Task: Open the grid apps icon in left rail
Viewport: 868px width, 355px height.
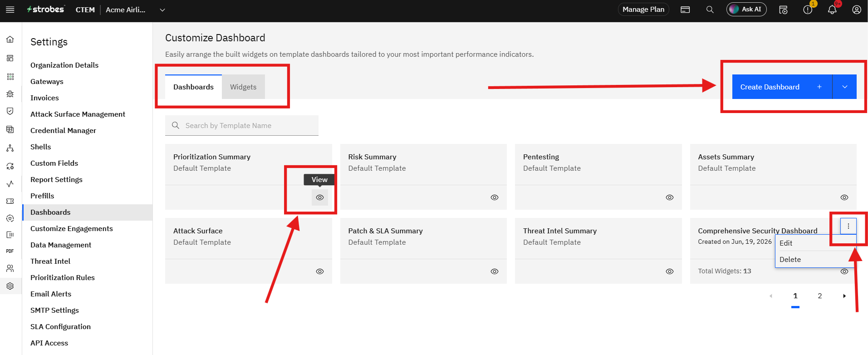Action: [10, 76]
